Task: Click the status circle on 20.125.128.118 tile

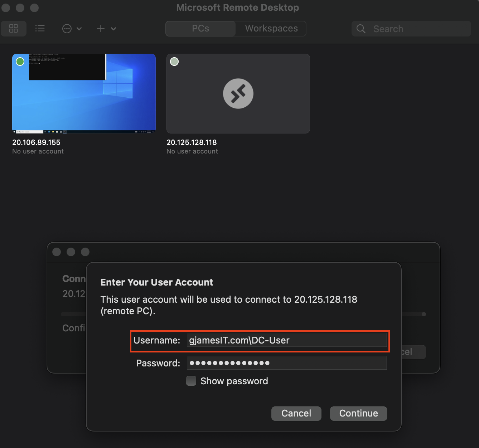Action: tap(174, 61)
